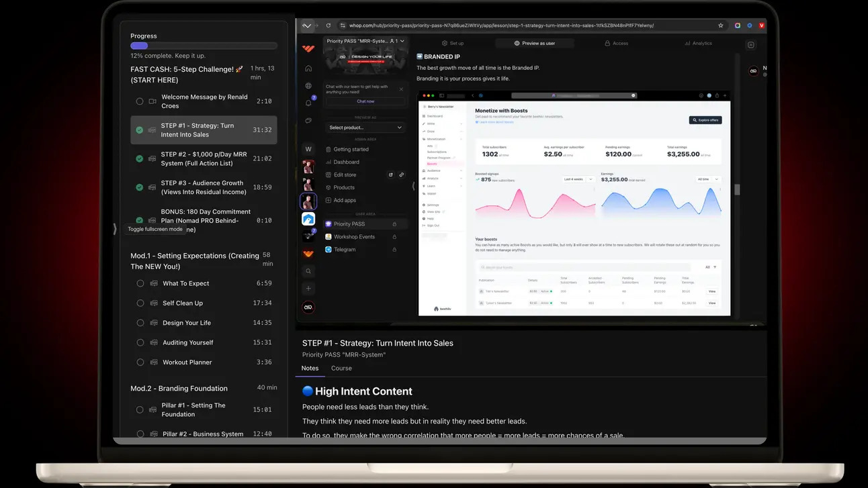
Task: Open the Select product dropdown
Action: [365, 128]
